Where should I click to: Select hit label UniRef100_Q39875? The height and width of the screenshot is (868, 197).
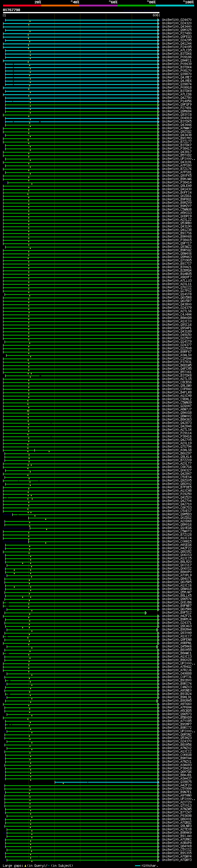click(x=177, y=782)
